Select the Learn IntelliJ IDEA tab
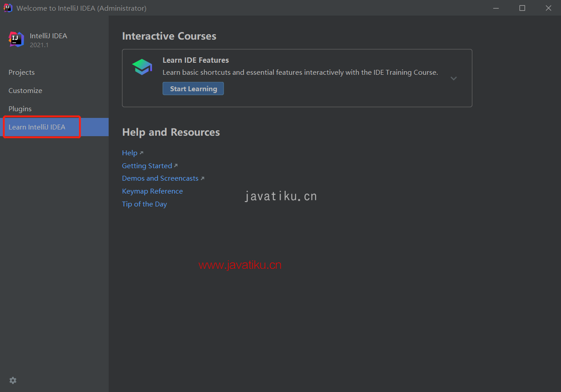Screen dimensions: 561x392 [54, 127]
